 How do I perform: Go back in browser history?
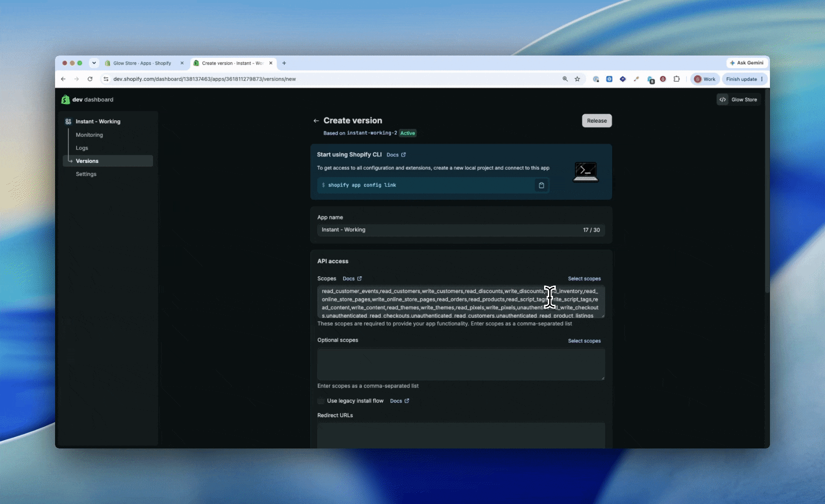tap(63, 79)
